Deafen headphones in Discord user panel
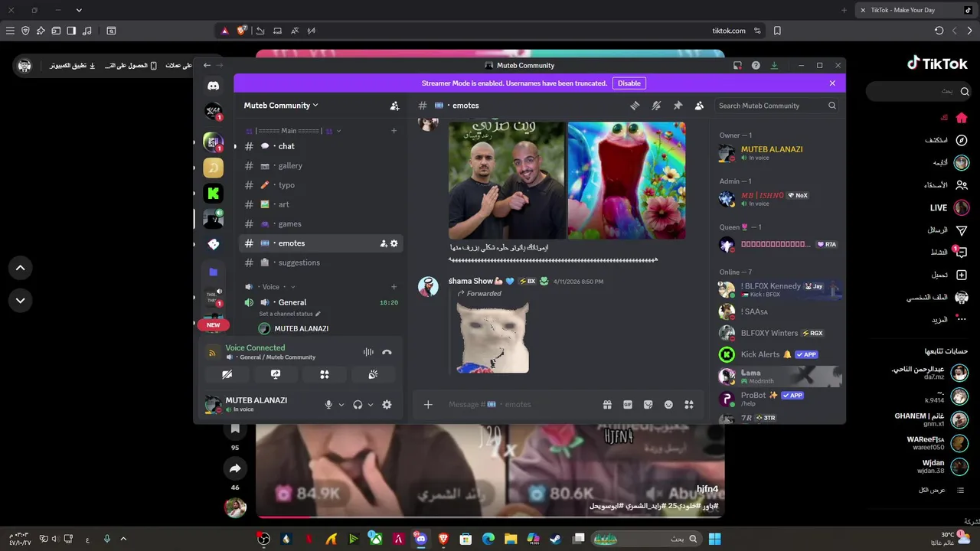 (x=358, y=405)
